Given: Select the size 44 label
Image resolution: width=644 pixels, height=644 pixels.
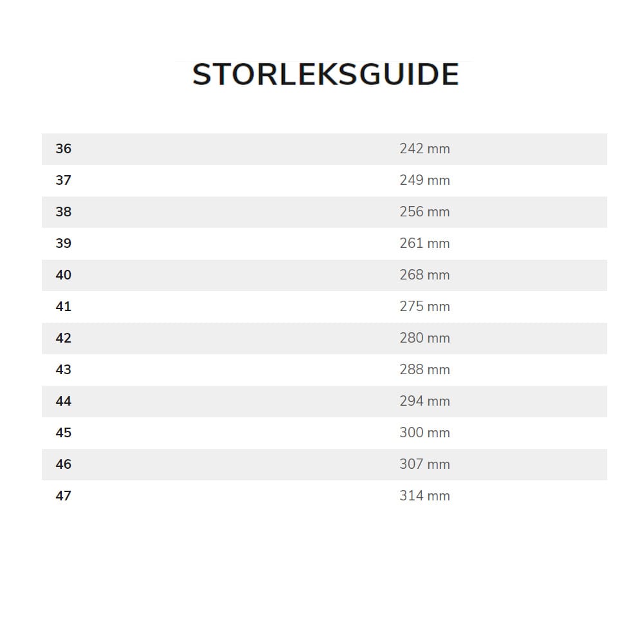Looking at the screenshot, I should click(63, 401).
